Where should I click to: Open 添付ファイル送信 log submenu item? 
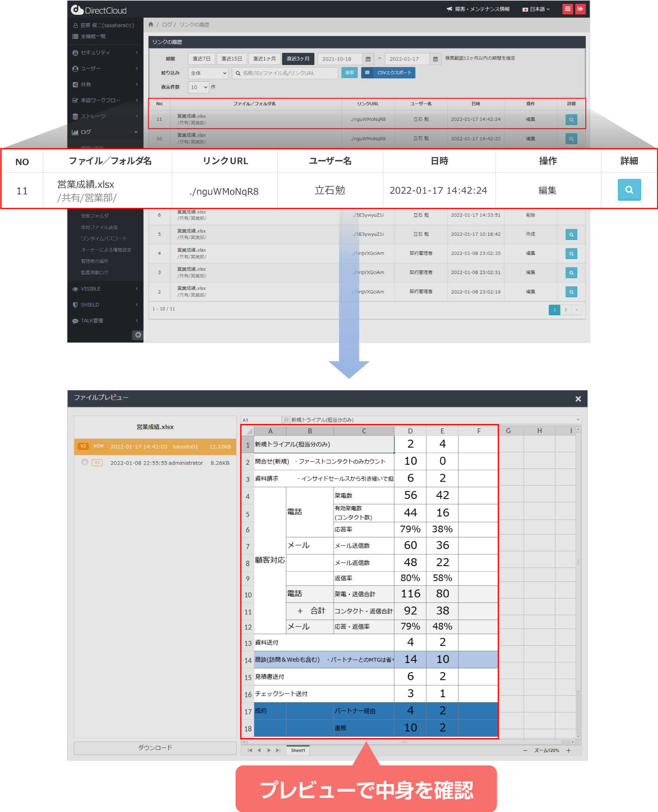point(99,227)
